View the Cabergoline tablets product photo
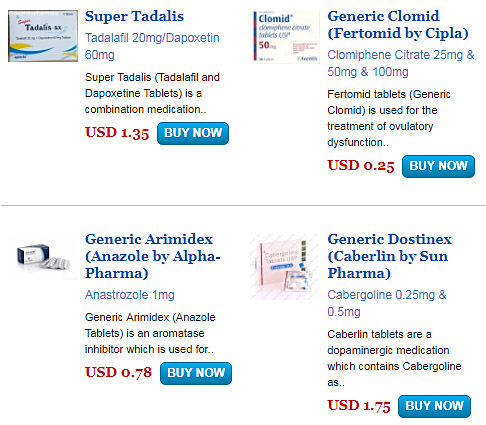Image resolution: width=486 pixels, height=425 pixels. [x=284, y=267]
